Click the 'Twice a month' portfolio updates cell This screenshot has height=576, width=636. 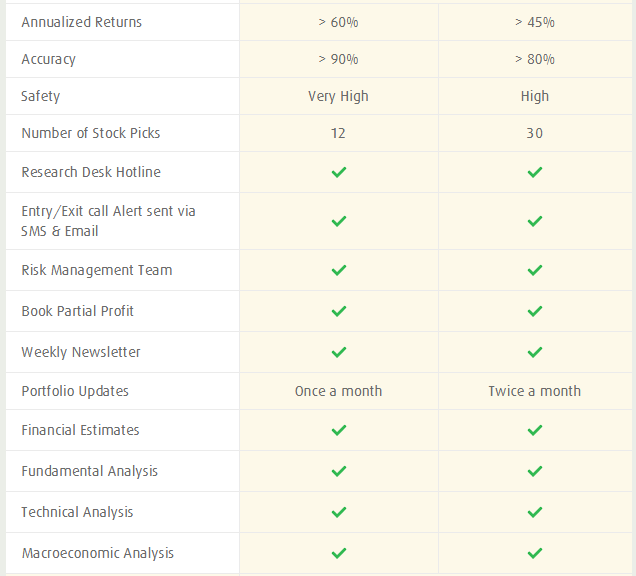[x=535, y=391]
